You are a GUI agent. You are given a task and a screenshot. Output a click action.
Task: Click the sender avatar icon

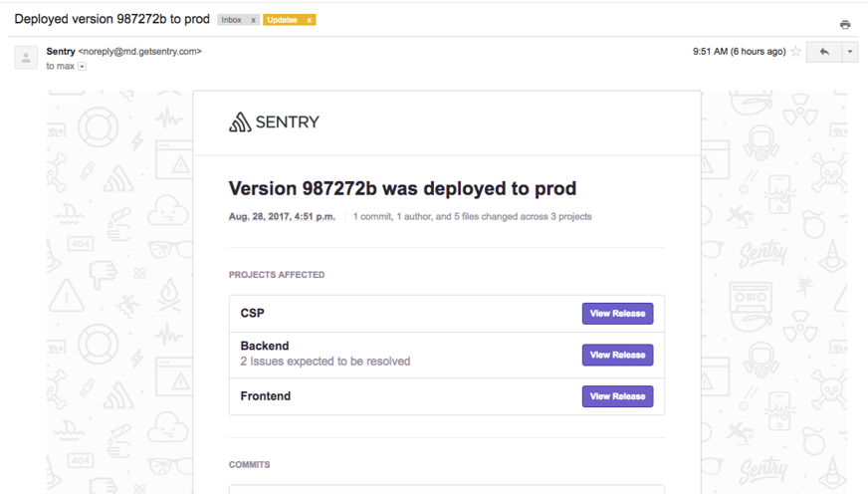[26, 57]
